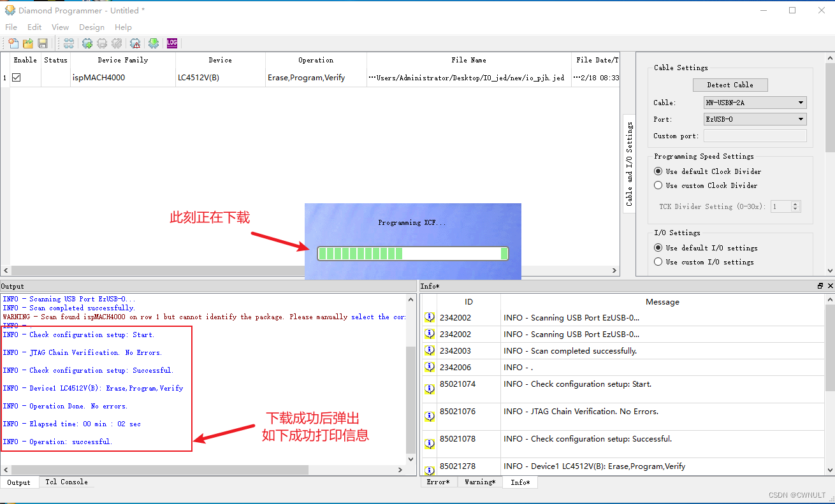Add a device with the chip-plus icon
This screenshot has width=835, height=504.
[x=87, y=43]
